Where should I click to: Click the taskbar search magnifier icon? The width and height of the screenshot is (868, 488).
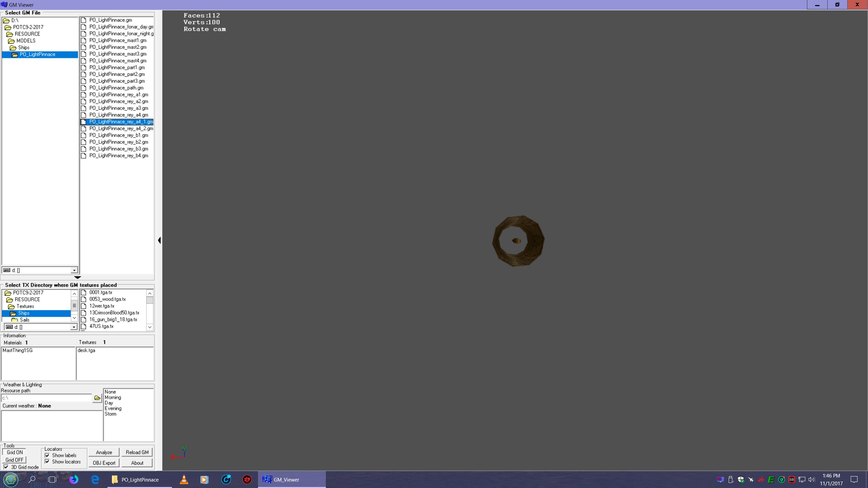click(32, 480)
